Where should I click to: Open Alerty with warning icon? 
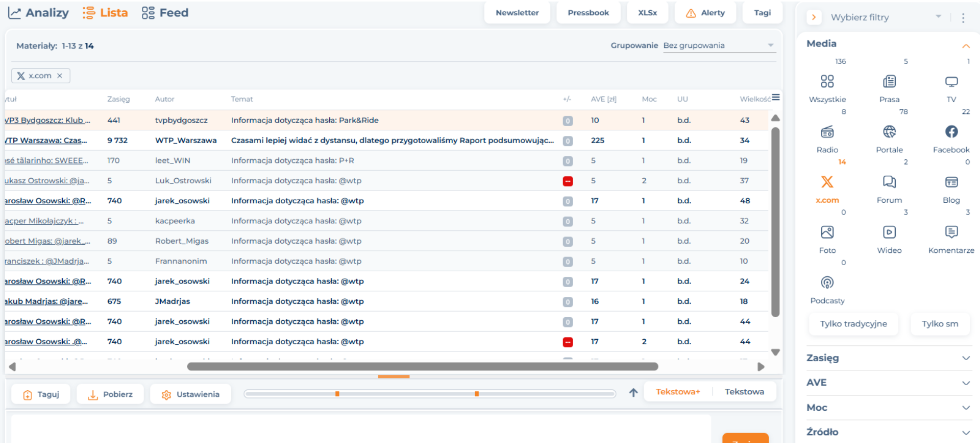705,13
